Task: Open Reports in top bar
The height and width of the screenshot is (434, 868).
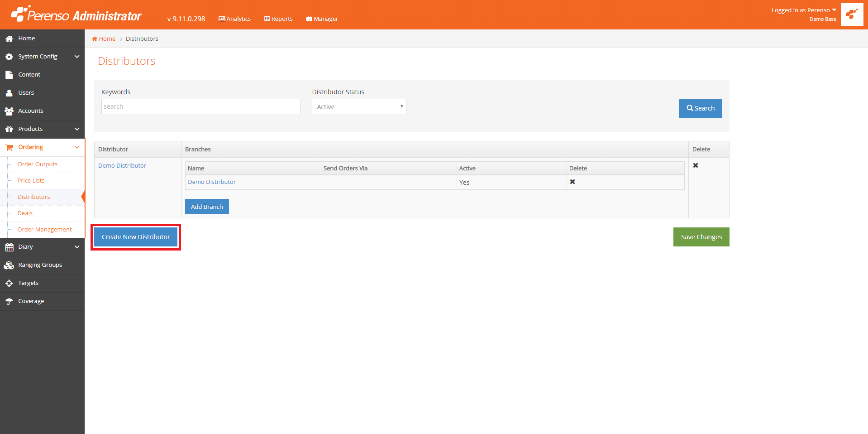Action: point(278,19)
